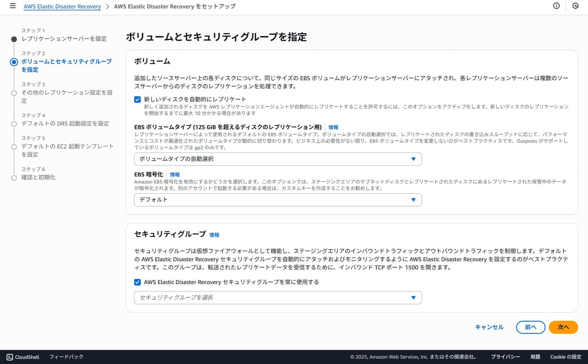Uncheck AWS Elastic Disaster Recovery セキュリティグループを常に使用する
Viewport: 588px width, 364px height.
(x=137, y=282)
